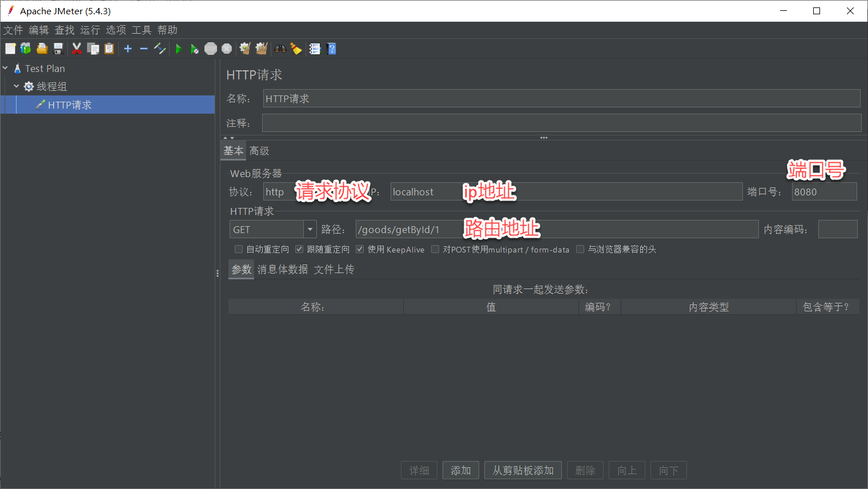Open the 工具 menu

[x=142, y=30]
